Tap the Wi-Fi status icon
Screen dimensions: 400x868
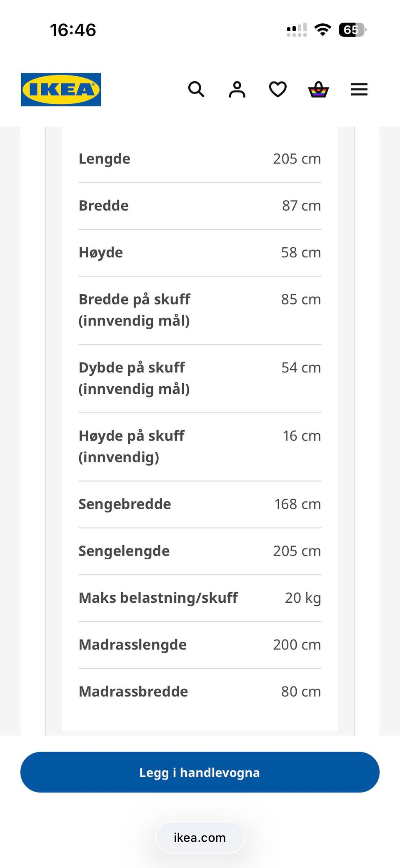322,30
